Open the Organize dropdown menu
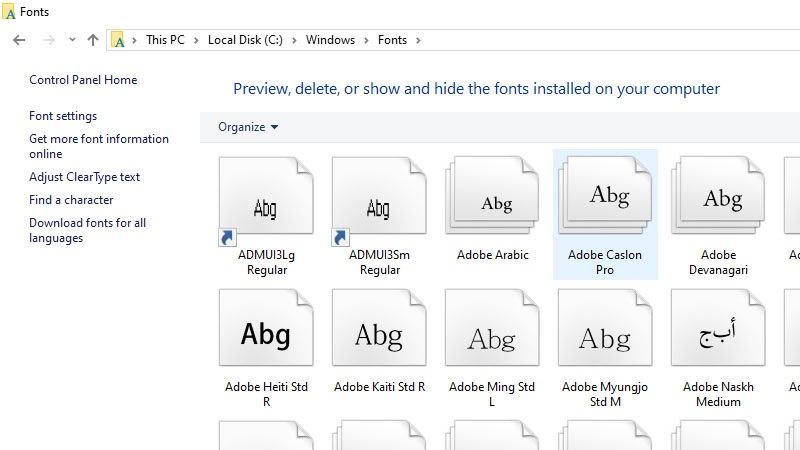 point(248,127)
